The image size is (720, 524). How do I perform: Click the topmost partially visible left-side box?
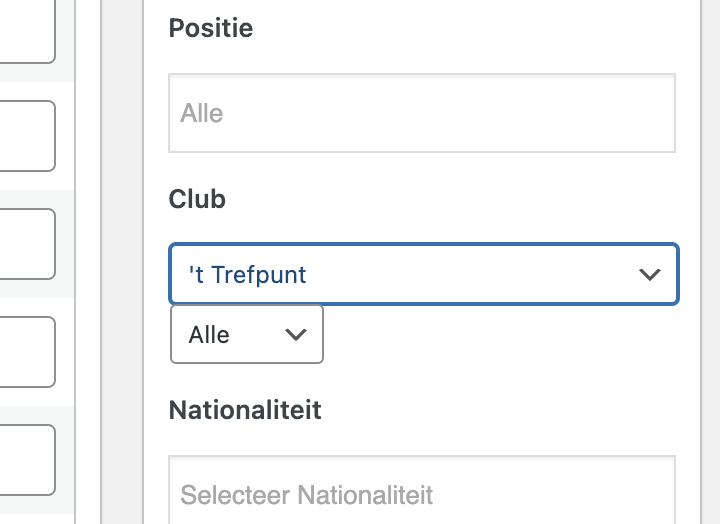tap(25, 30)
